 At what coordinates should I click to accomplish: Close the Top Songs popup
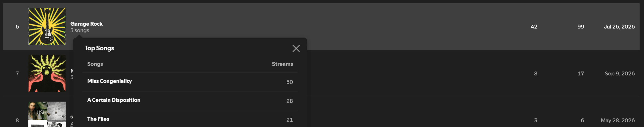pyautogui.click(x=296, y=48)
